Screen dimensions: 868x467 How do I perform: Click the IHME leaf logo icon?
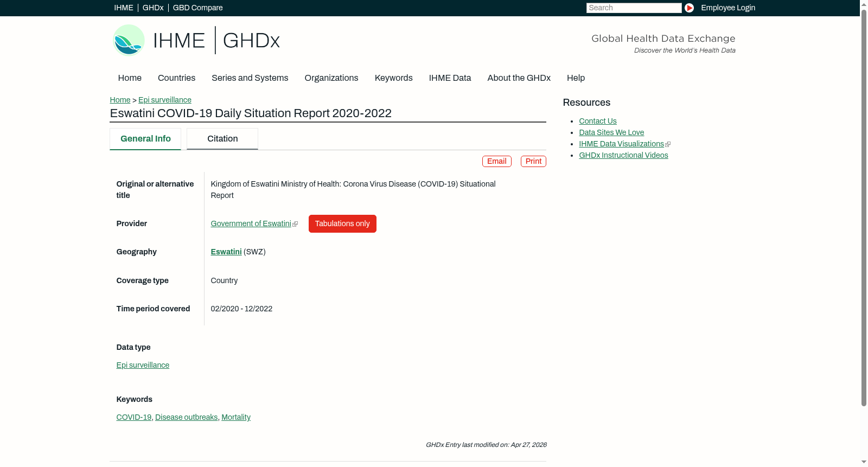coord(129,40)
